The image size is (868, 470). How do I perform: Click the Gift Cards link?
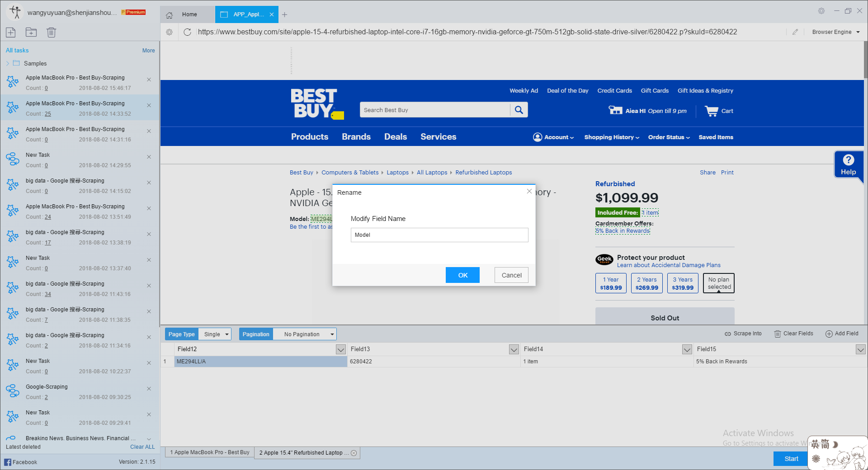655,91
